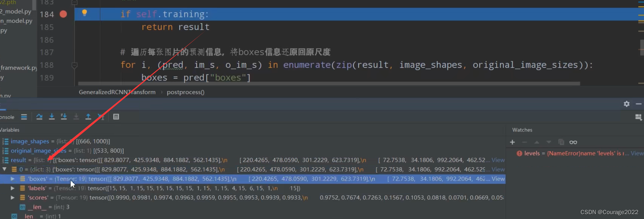The image size is (644, 219).
Task: Select the 'labels' tensor row
Action: tap(253, 188)
